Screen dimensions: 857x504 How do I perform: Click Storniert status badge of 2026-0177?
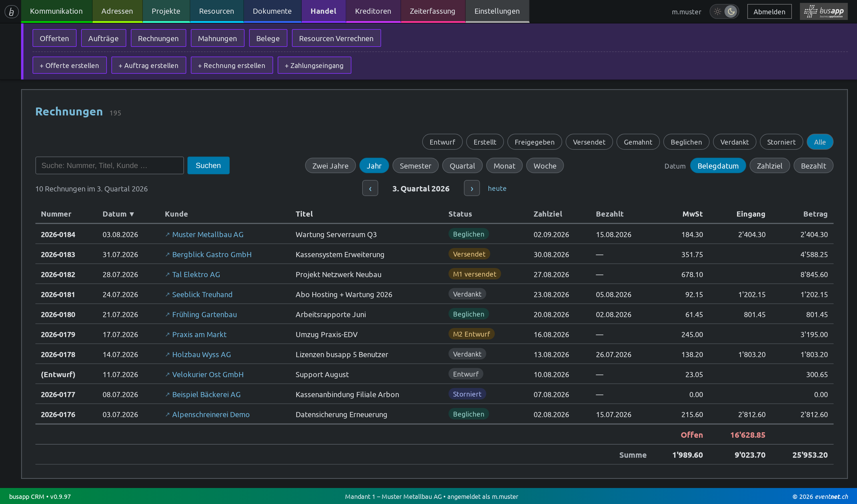click(x=467, y=394)
